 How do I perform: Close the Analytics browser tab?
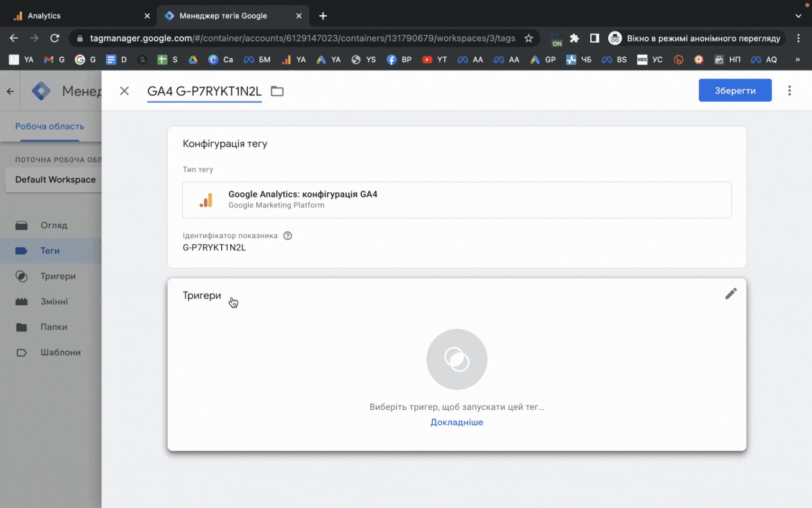click(147, 16)
